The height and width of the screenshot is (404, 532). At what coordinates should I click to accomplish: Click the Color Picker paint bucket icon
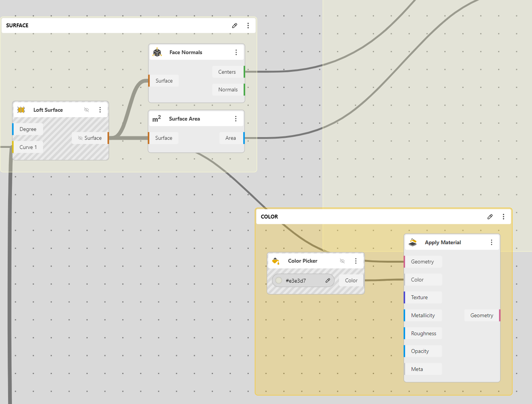coord(276,261)
